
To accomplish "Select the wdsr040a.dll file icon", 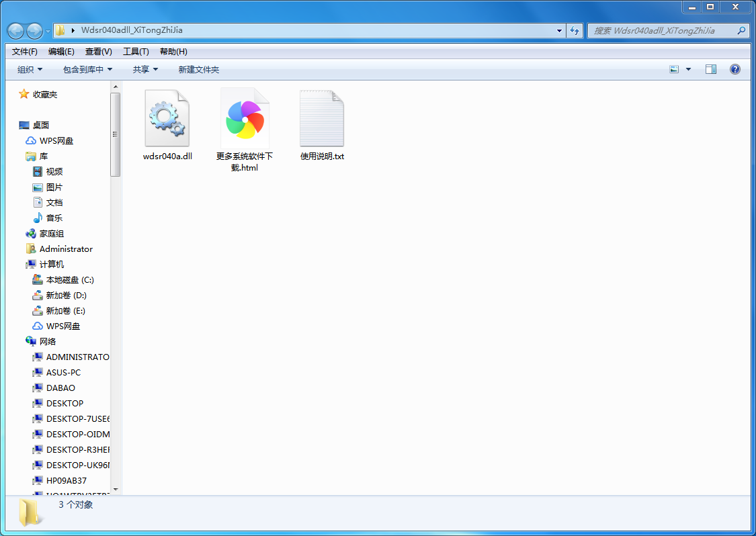I will (x=167, y=118).
